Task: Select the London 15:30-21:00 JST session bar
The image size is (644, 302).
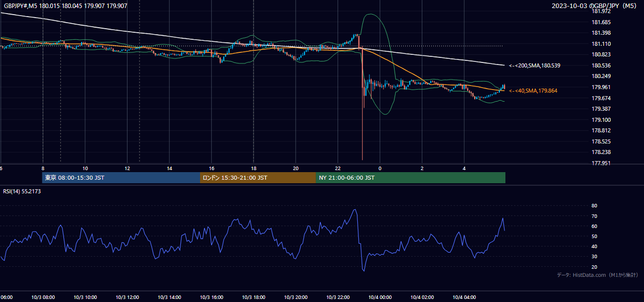Action: [x=258, y=178]
